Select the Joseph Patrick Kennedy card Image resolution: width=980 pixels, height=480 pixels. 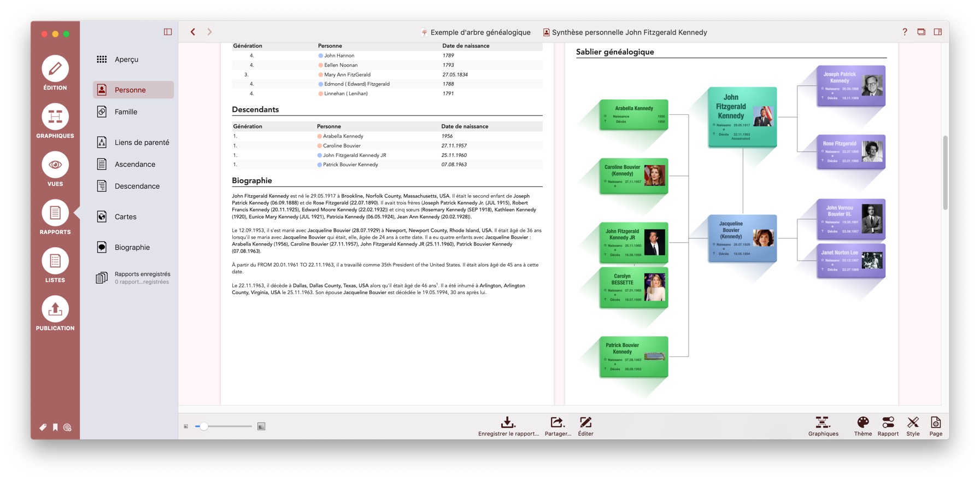coord(851,86)
